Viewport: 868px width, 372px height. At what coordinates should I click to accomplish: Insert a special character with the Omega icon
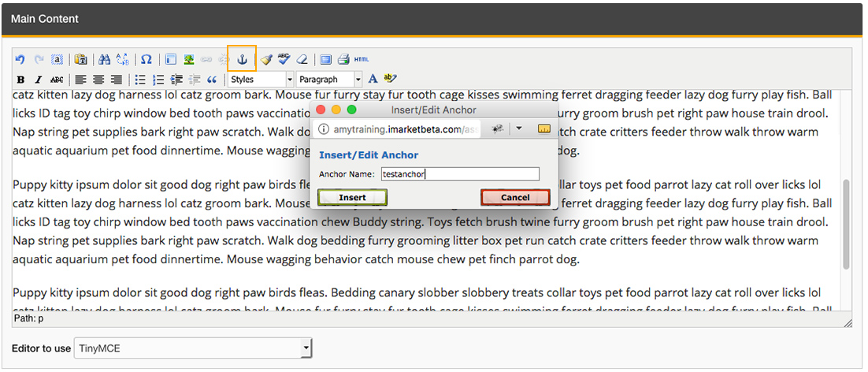(147, 59)
